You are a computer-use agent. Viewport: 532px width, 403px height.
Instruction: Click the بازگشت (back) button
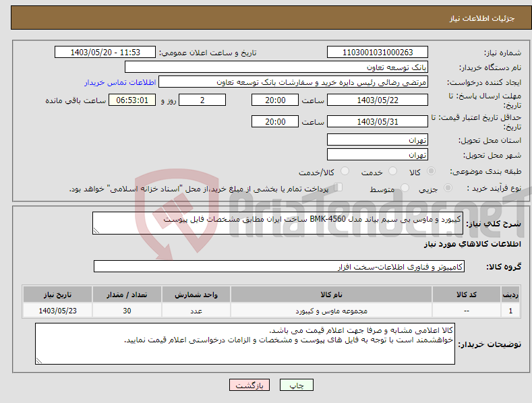(x=249, y=385)
